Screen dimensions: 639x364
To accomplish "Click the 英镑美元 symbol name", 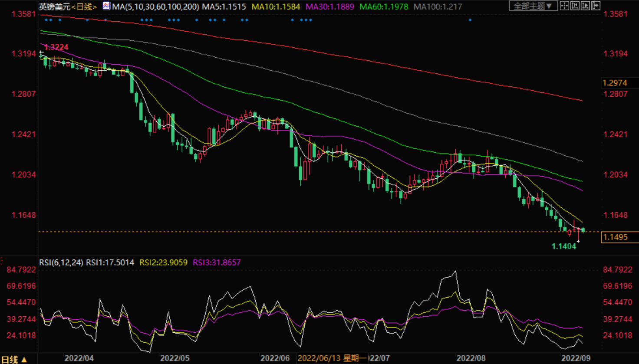I will click(55, 7).
